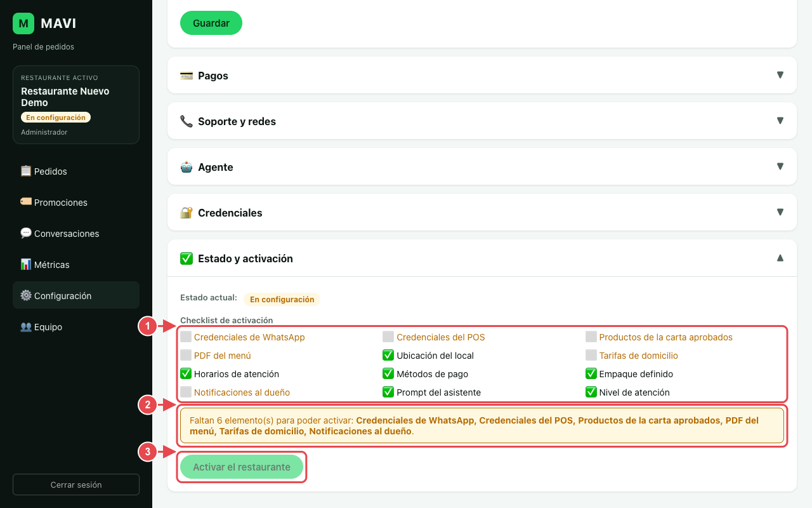Click the padlock icon in Credenciales section

[x=187, y=213]
